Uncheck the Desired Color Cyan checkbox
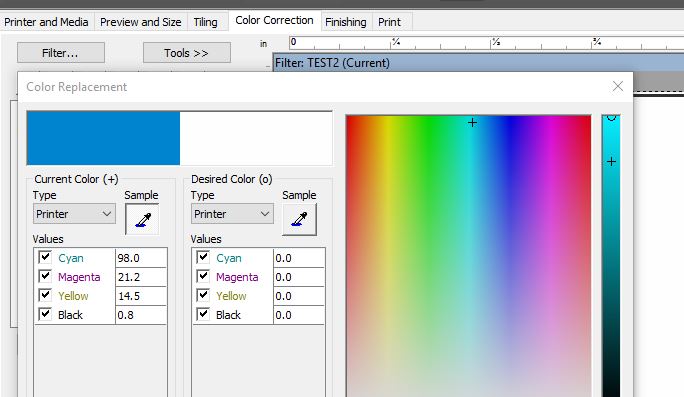Screen dimensions: 684x397 tap(203, 257)
